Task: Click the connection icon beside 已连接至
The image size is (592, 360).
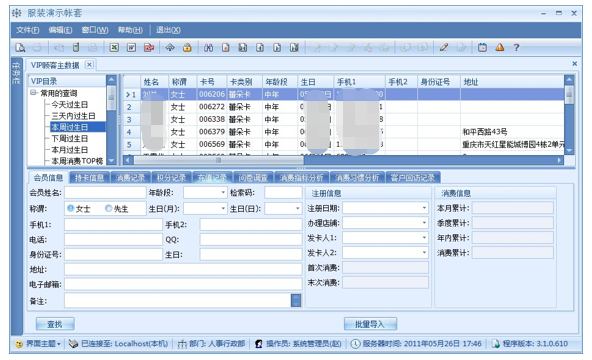Action: (x=73, y=344)
